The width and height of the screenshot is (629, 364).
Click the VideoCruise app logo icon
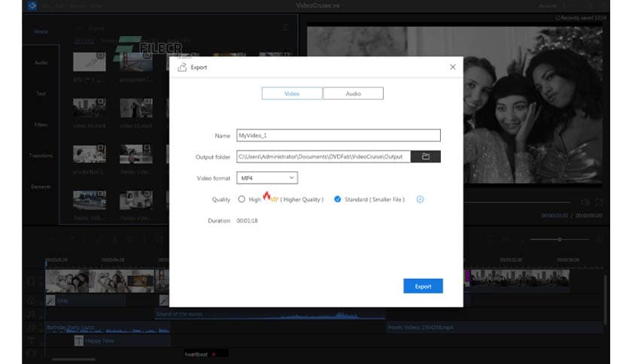tap(32, 5)
